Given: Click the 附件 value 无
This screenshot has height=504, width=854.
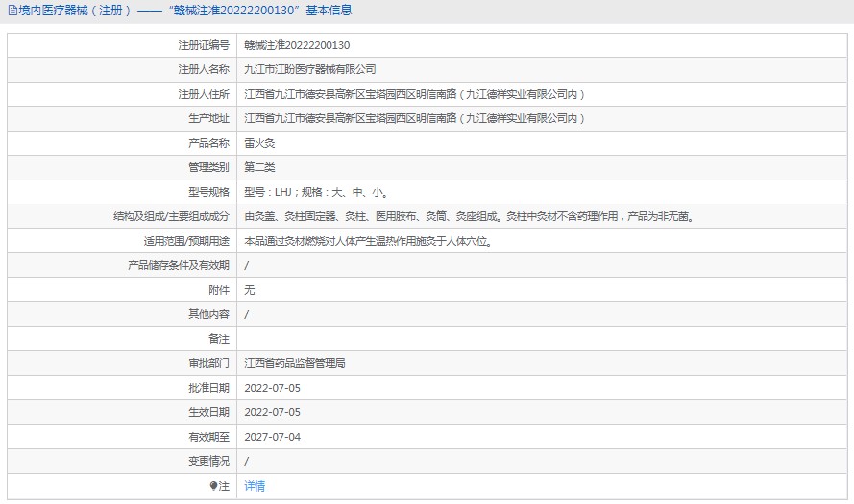Looking at the screenshot, I should point(250,290).
